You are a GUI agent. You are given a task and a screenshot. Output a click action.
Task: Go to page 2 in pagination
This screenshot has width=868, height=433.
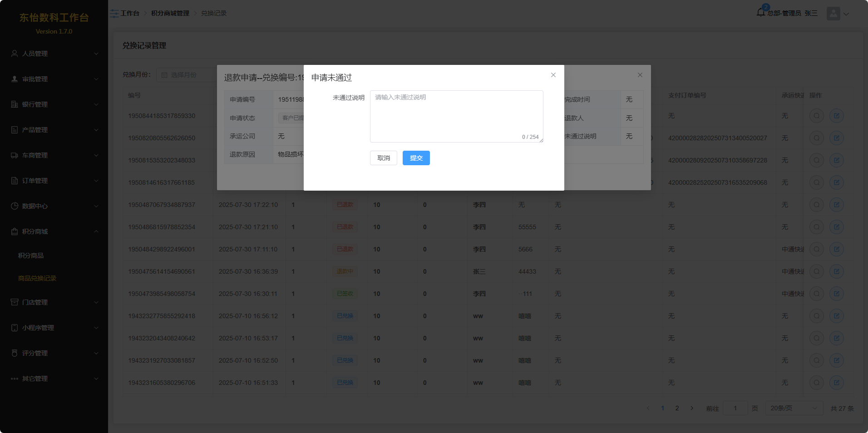pyautogui.click(x=677, y=408)
